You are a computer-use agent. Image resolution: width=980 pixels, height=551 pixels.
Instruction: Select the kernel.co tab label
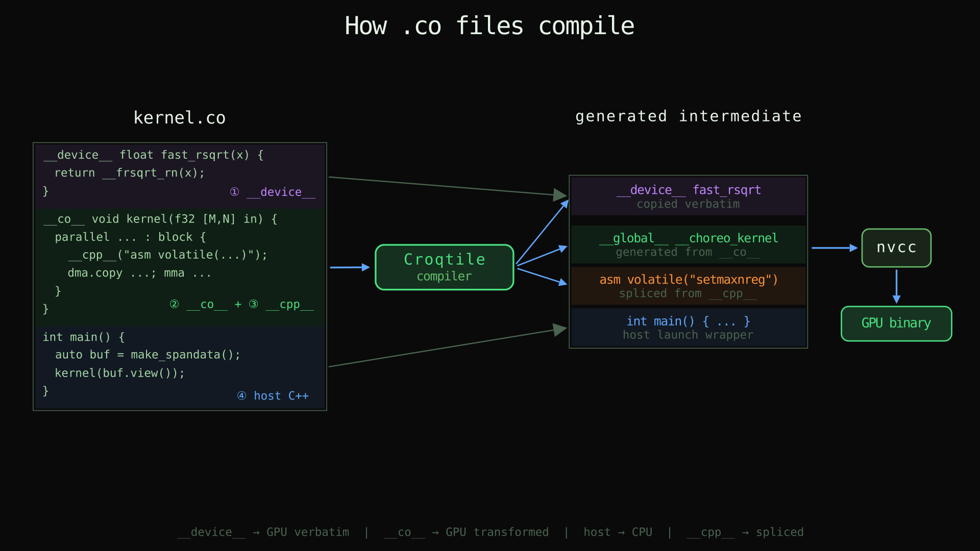[x=180, y=117]
